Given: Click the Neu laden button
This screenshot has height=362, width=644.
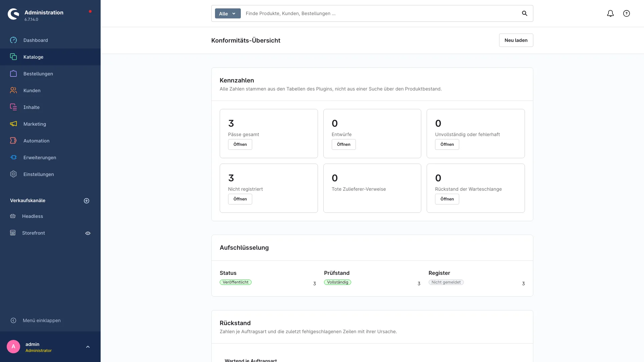Looking at the screenshot, I should (x=516, y=40).
